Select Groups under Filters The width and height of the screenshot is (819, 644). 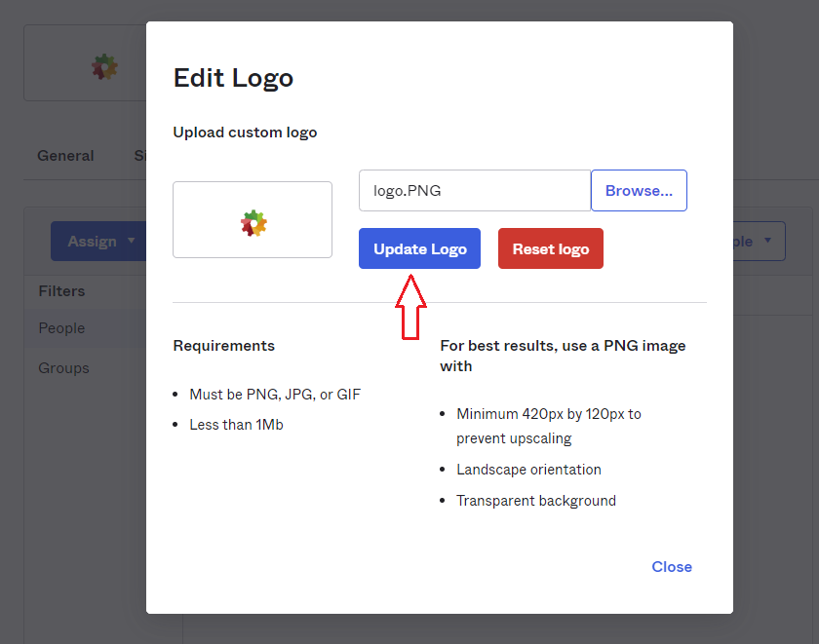tap(63, 368)
